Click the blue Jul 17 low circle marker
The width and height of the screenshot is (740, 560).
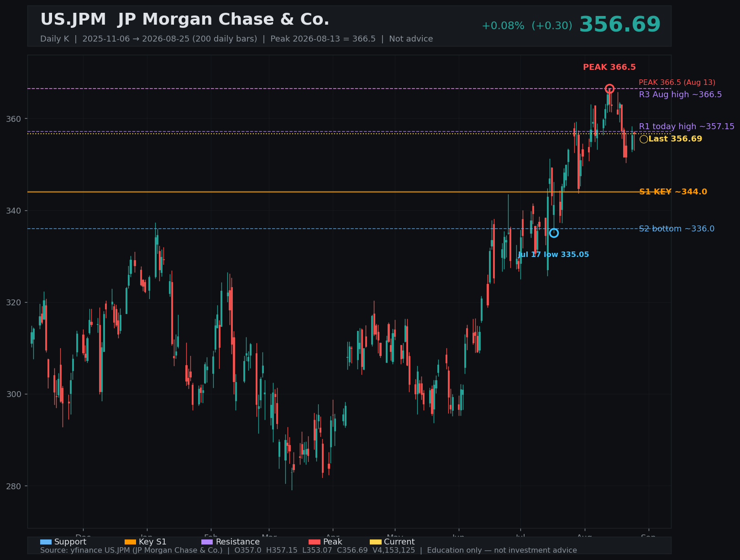tap(554, 233)
